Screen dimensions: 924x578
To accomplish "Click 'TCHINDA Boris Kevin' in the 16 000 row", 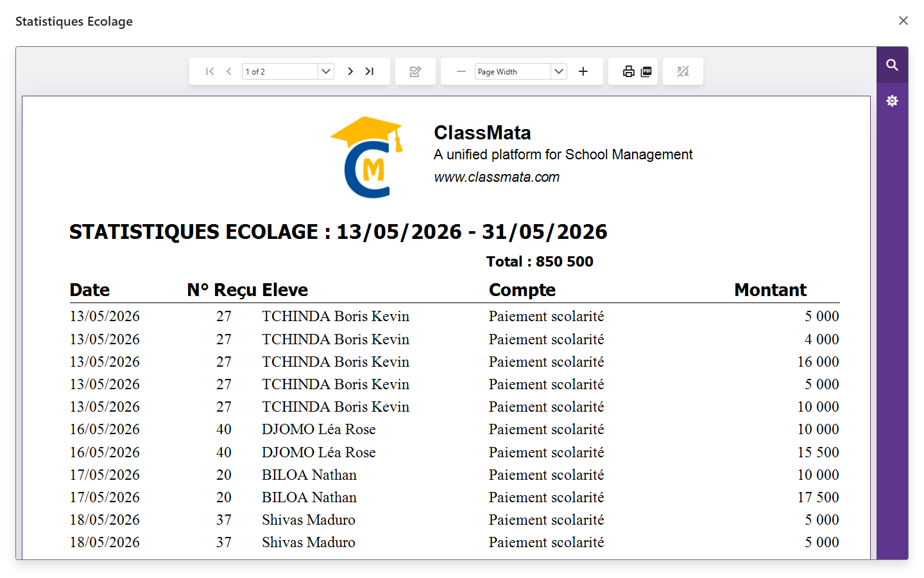I will 336,362.
